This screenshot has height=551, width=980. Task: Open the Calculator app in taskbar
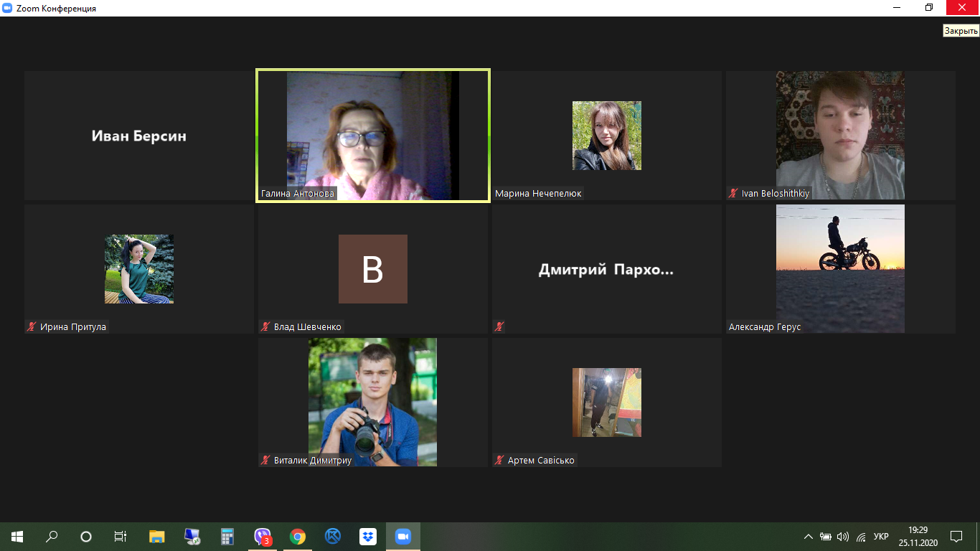point(227,537)
